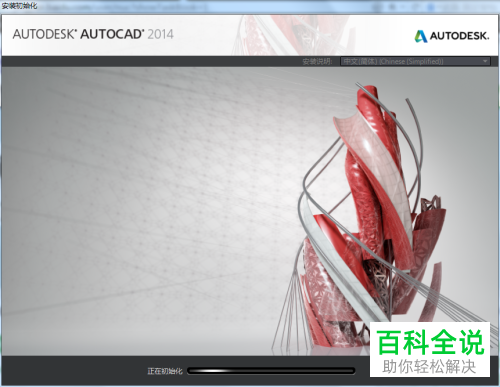Click the 安装初始化 window title

click(19, 6)
